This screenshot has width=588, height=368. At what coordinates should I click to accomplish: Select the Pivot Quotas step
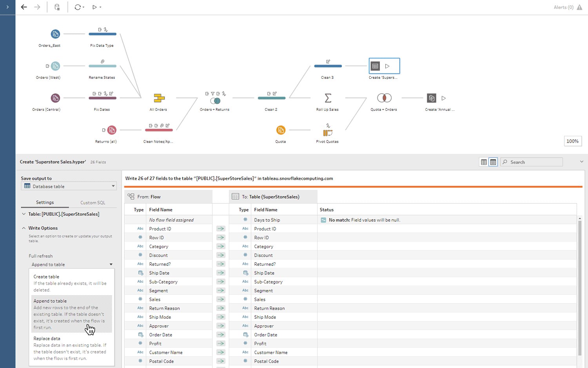[x=328, y=132]
